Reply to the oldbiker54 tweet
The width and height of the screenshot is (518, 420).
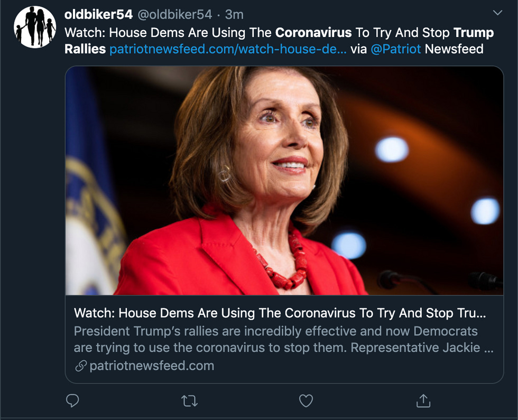point(72,400)
